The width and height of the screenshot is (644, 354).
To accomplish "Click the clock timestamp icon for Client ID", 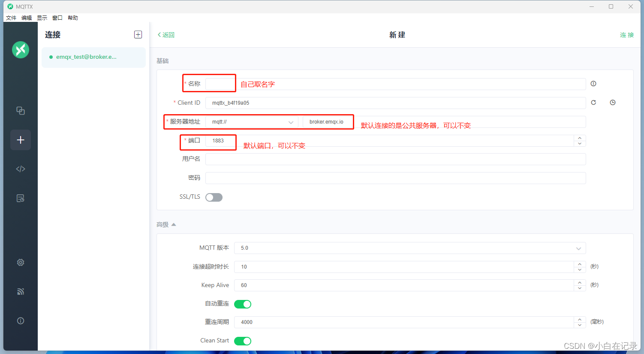I will click(613, 103).
